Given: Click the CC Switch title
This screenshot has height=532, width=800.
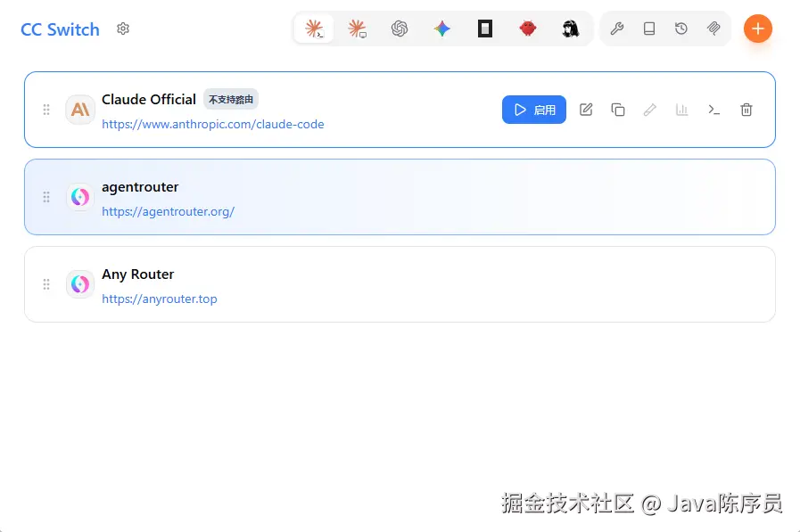Looking at the screenshot, I should tap(60, 29).
